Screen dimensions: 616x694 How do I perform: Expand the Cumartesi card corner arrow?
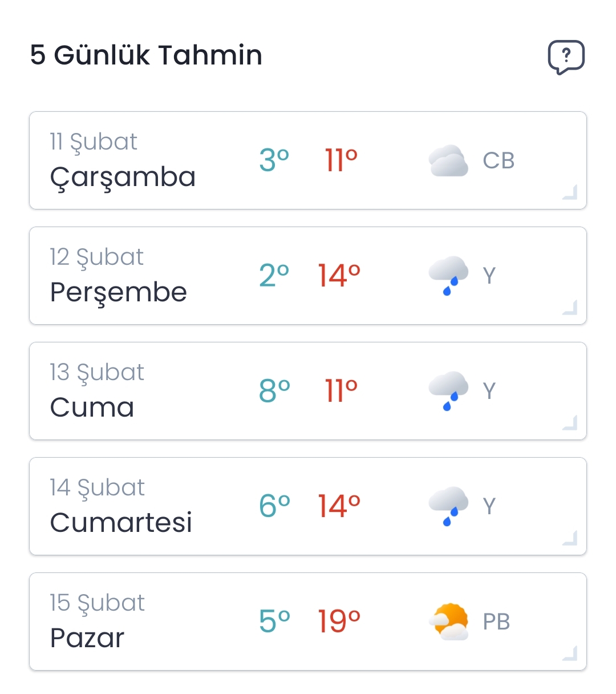570,538
